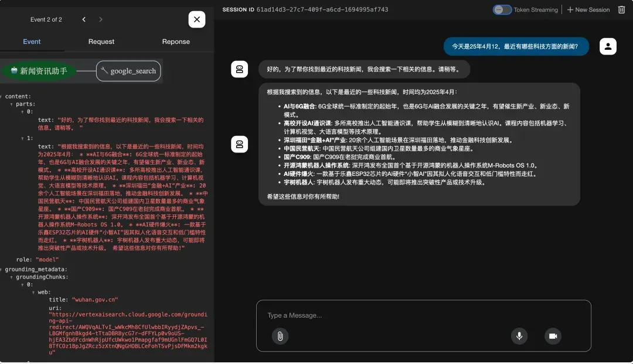Click the Event 2 of 2 label
633x364 pixels.
tap(46, 19)
